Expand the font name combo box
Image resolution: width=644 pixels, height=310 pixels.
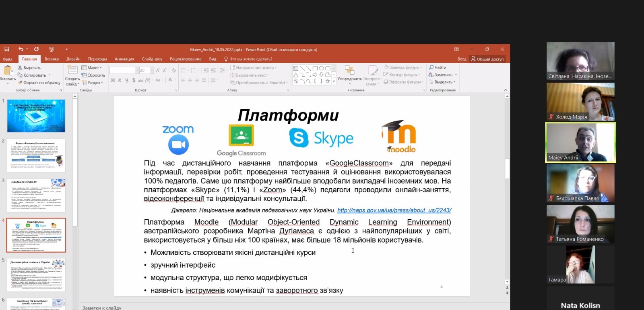(x=137, y=70)
